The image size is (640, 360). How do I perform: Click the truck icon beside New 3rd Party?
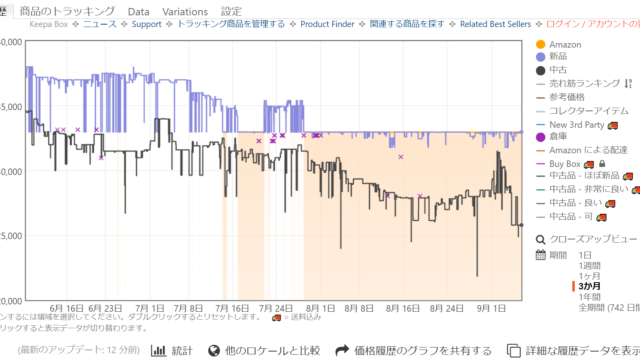[613, 125]
